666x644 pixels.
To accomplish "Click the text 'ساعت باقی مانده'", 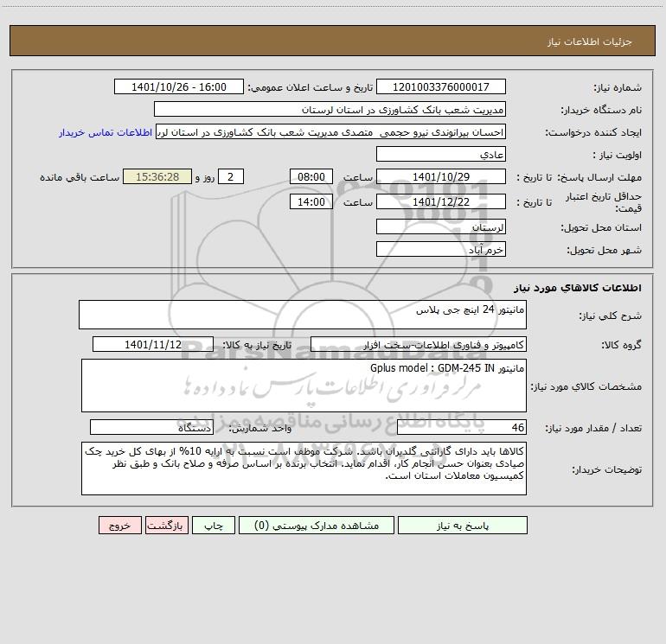I will 80,177.
